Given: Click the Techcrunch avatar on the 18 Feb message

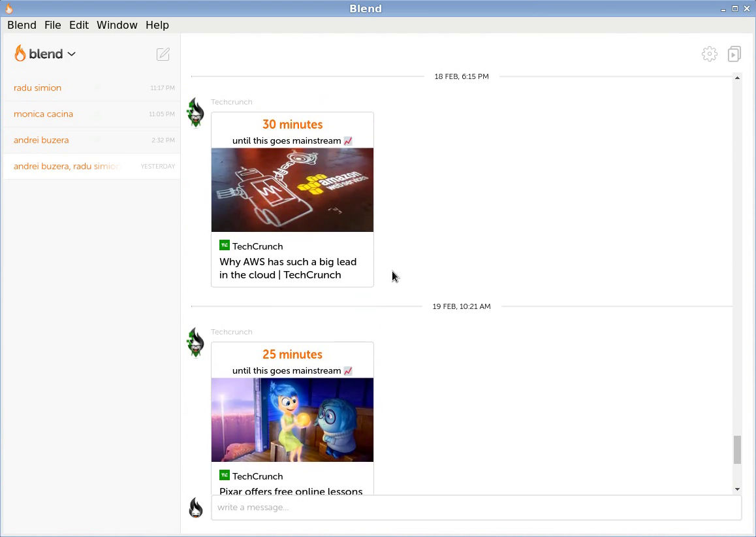Looking at the screenshot, I should click(x=196, y=112).
